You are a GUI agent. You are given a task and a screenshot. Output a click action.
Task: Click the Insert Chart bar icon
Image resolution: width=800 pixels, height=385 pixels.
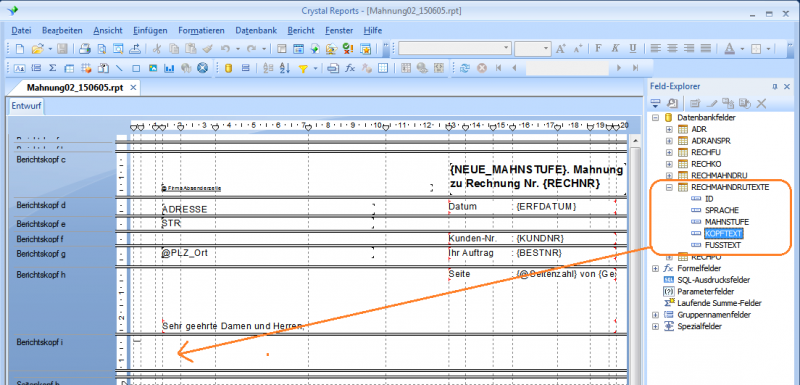[x=169, y=68]
